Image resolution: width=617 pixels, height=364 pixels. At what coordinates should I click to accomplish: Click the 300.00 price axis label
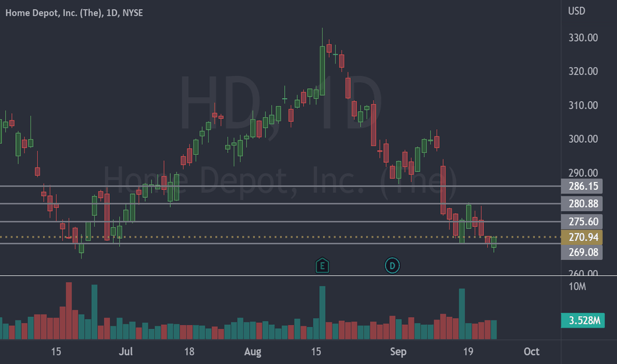583,139
